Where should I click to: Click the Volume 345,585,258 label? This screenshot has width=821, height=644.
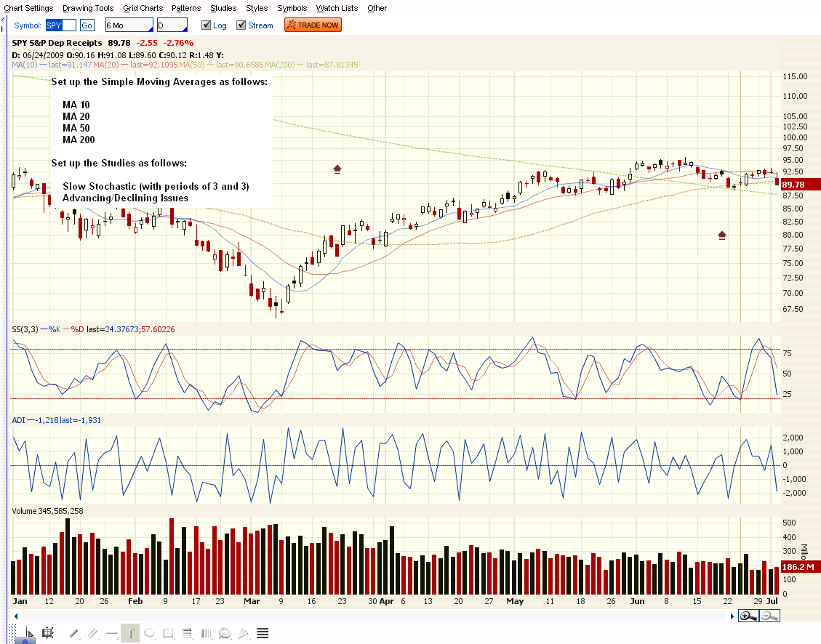48,511
